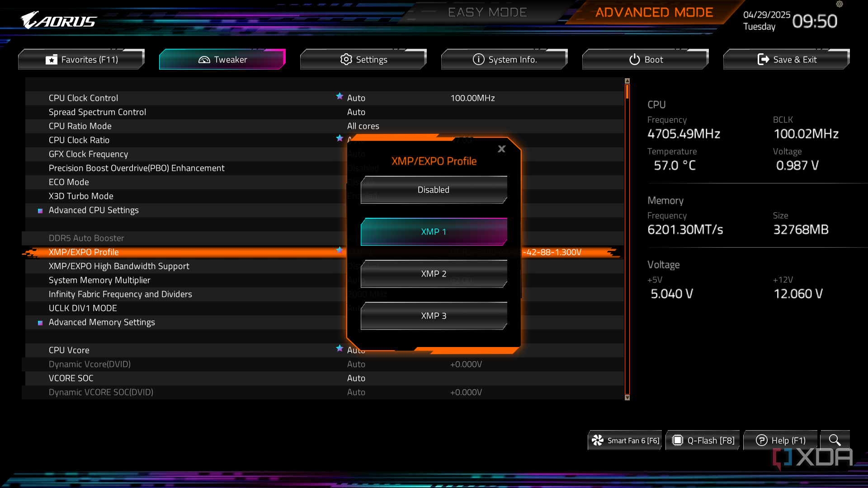868x488 pixels.
Task: Open Smart Fan 6 fan icon
Action: click(598, 441)
